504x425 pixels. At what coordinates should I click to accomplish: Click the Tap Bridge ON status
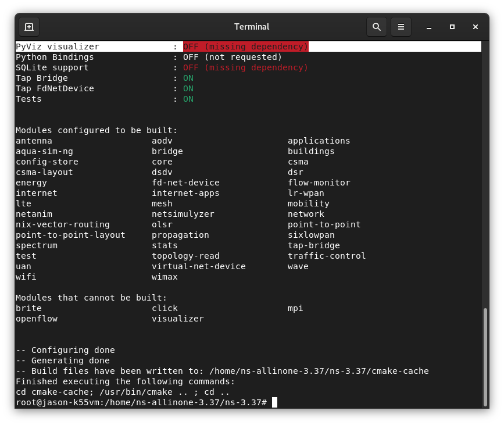click(188, 78)
